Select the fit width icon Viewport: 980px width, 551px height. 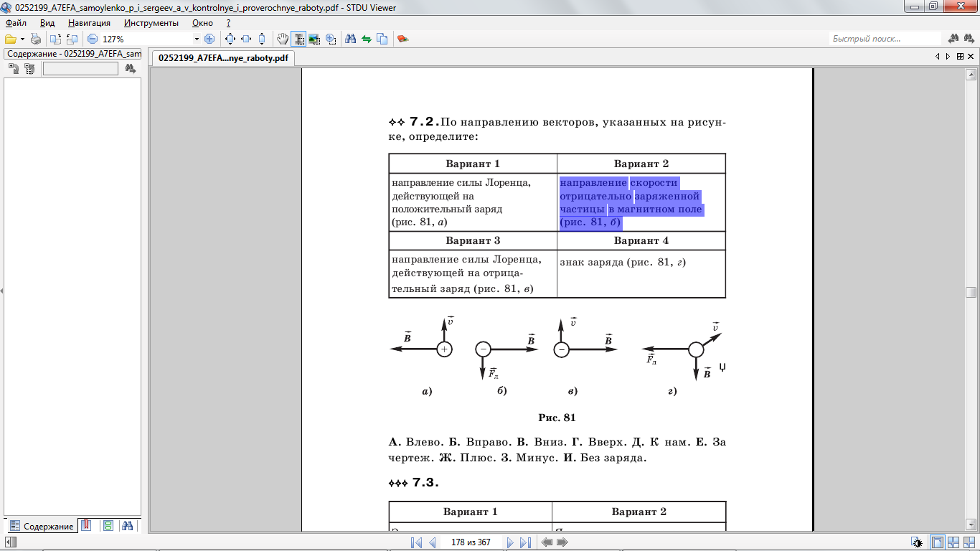pyautogui.click(x=246, y=39)
